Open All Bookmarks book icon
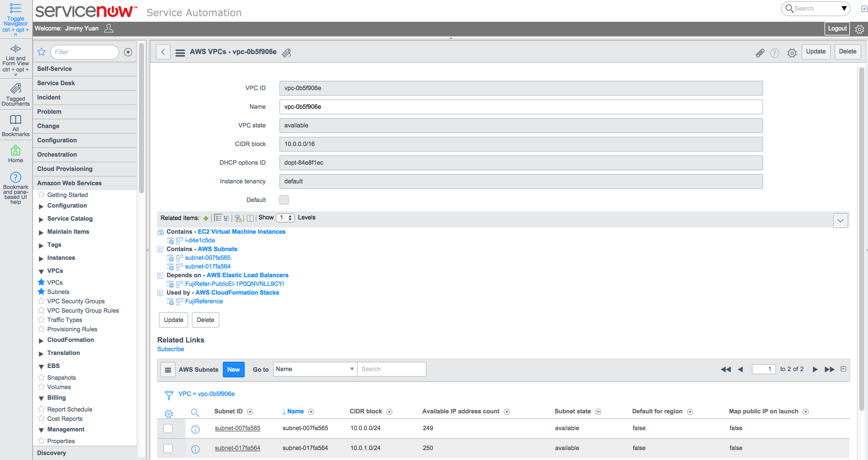The image size is (868, 460). click(16, 120)
